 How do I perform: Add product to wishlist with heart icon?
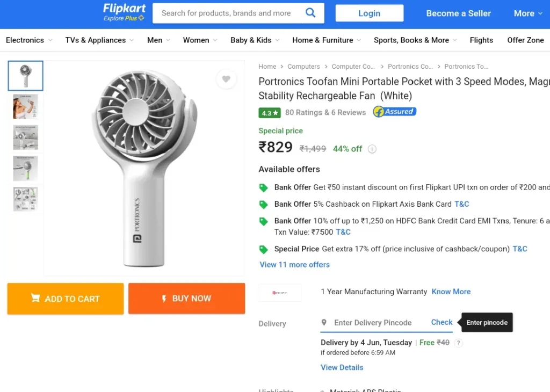point(226,79)
